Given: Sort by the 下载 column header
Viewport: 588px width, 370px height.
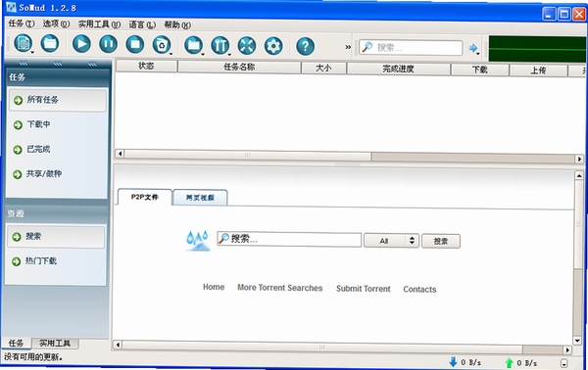Looking at the screenshot, I should point(480,69).
